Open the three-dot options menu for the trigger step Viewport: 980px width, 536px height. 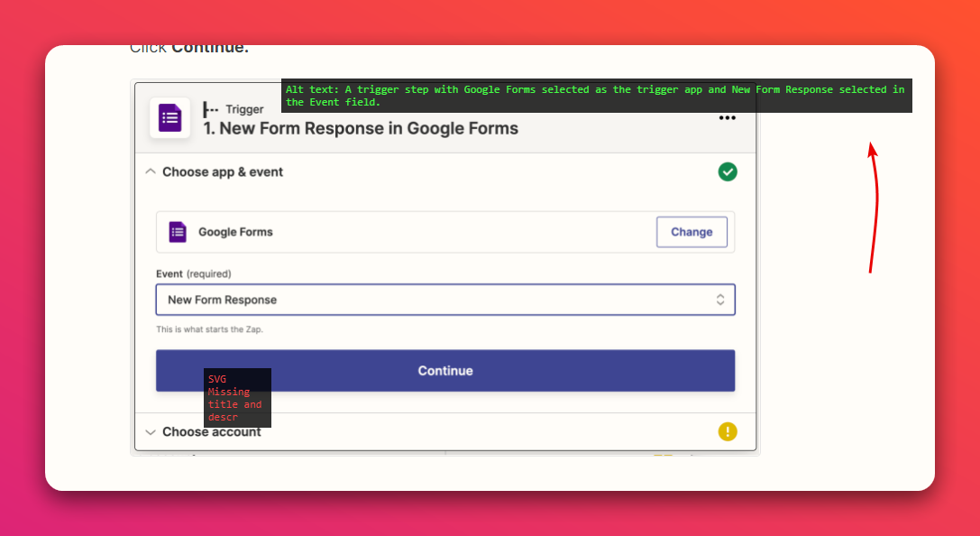click(x=728, y=117)
